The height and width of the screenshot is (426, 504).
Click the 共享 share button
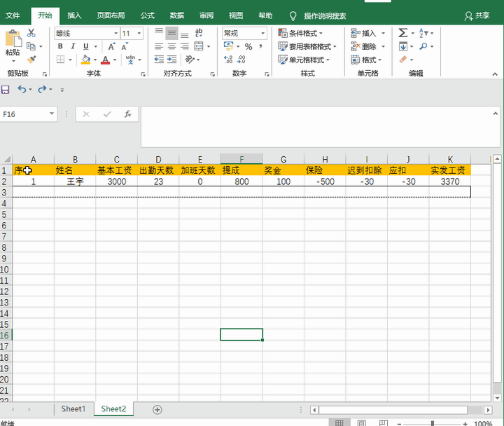pyautogui.click(x=477, y=15)
